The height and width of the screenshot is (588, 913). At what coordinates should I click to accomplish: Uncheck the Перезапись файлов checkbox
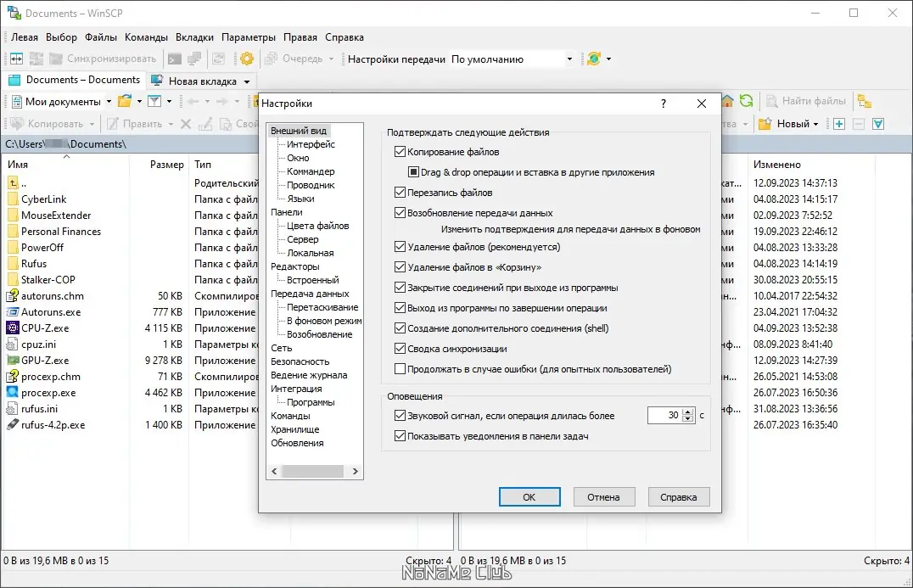click(400, 193)
